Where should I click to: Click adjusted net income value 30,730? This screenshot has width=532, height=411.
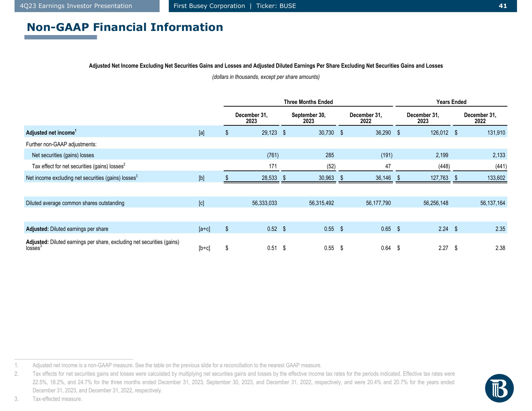point(326,133)
